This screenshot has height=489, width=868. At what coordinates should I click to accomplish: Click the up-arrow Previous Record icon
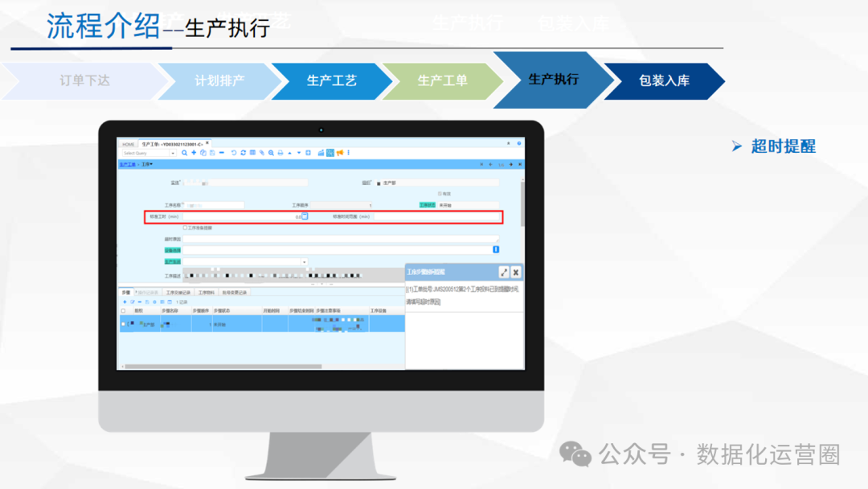tap(289, 153)
